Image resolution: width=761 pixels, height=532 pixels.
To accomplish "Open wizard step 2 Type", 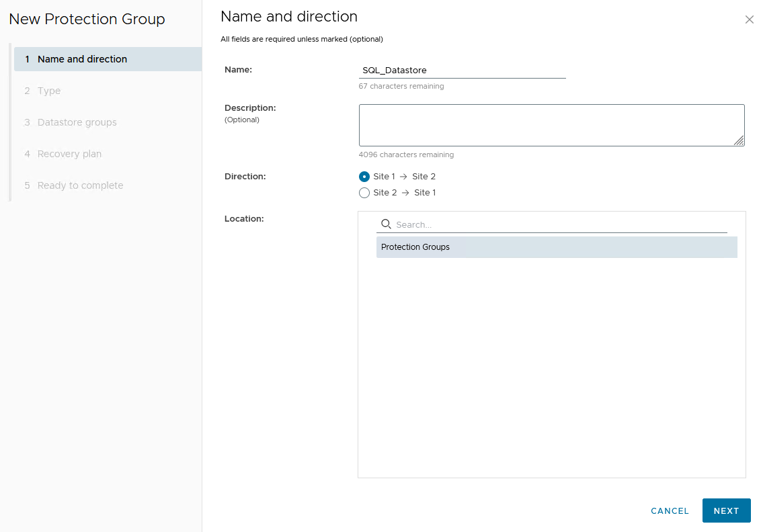I will 48,91.
